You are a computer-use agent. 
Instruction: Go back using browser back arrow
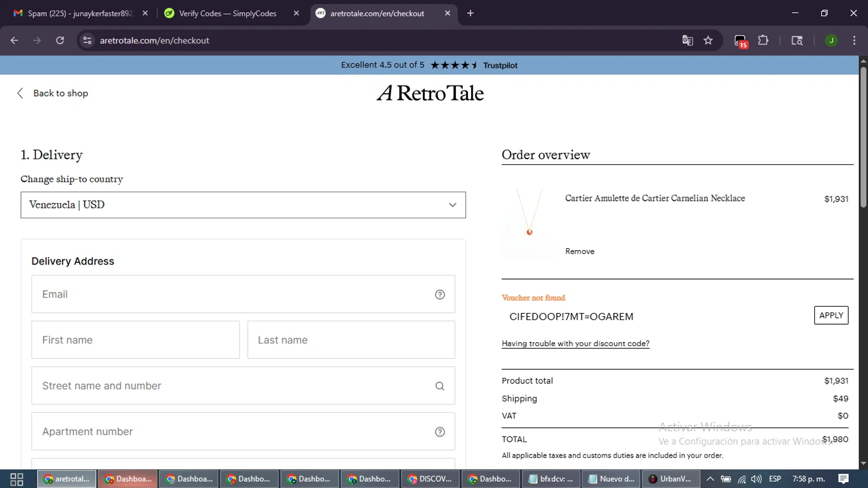14,41
